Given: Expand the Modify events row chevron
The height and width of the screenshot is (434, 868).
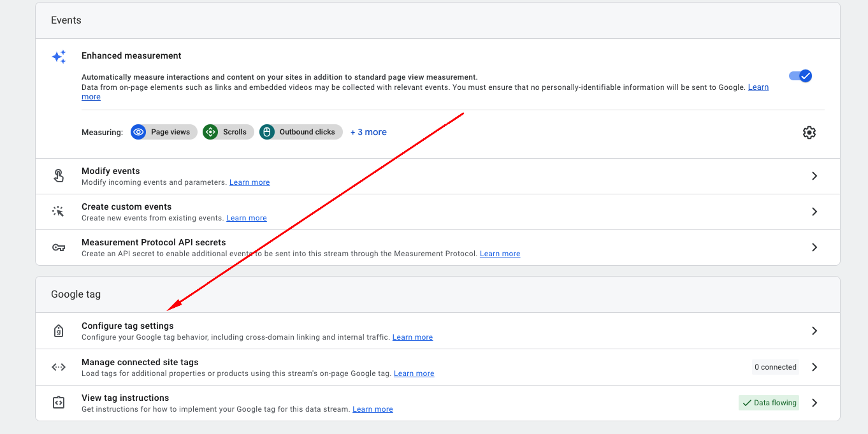Looking at the screenshot, I should (x=814, y=175).
